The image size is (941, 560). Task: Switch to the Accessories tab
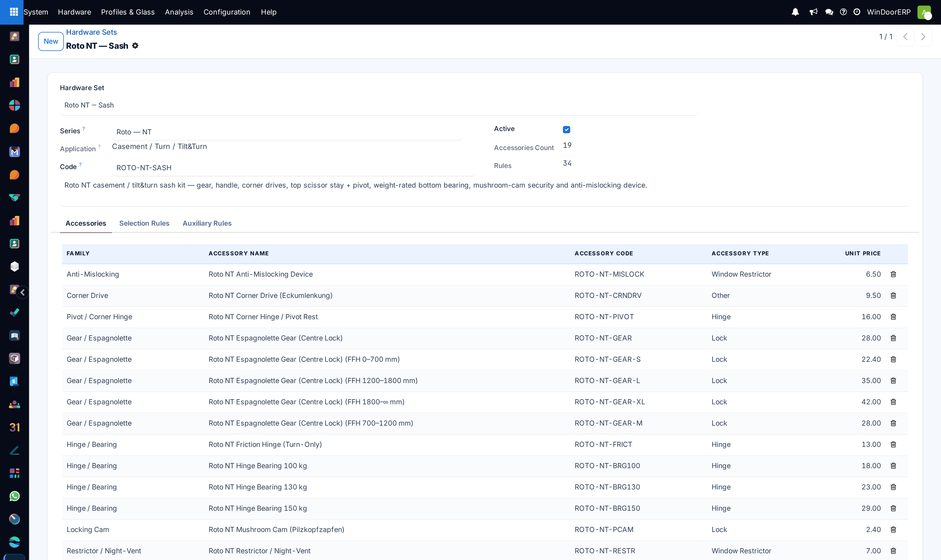click(x=86, y=223)
